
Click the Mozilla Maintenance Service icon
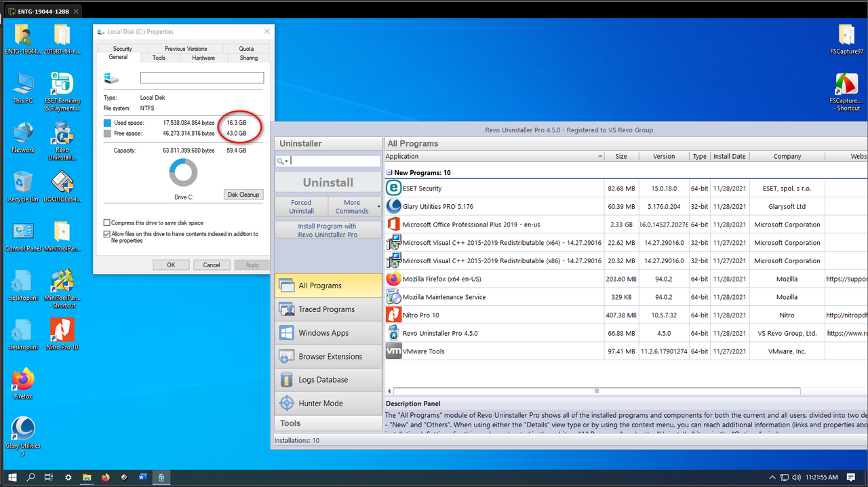393,296
